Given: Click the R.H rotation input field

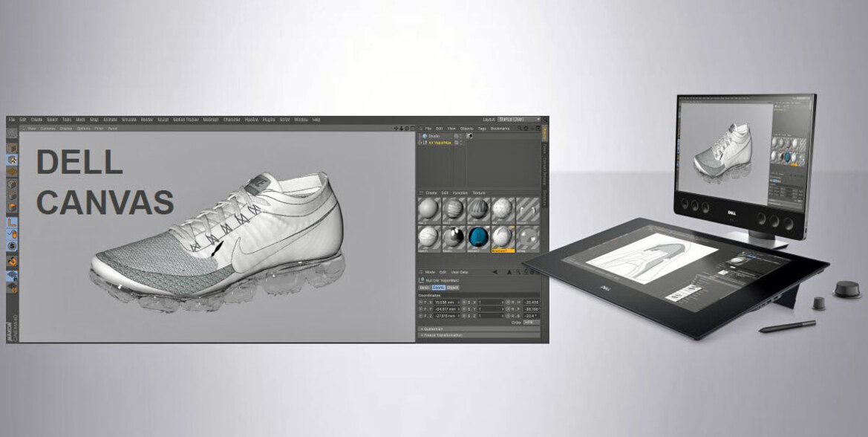Looking at the screenshot, I should (x=532, y=302).
